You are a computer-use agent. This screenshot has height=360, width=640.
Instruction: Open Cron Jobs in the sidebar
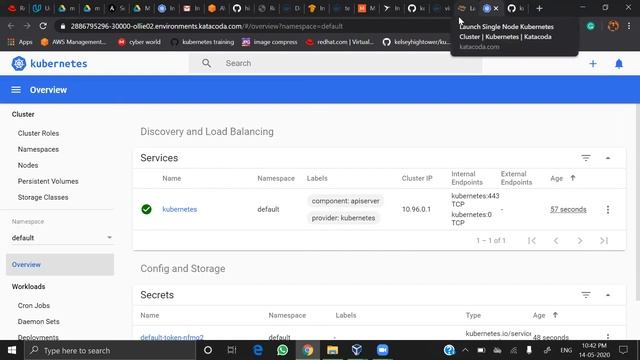(x=34, y=305)
